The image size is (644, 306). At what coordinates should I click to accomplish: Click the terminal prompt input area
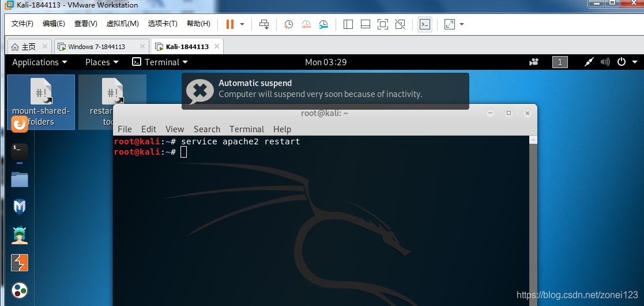pyautogui.click(x=183, y=152)
